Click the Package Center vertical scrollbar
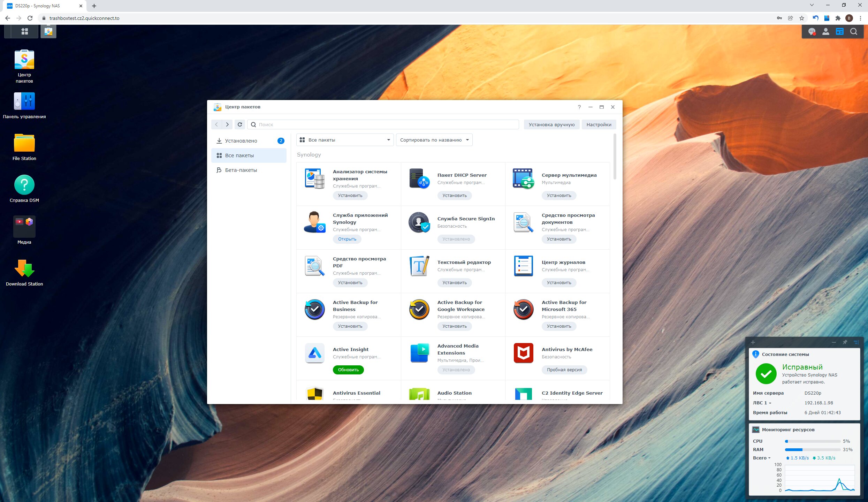Viewport: 868px width, 502px height. (x=615, y=157)
